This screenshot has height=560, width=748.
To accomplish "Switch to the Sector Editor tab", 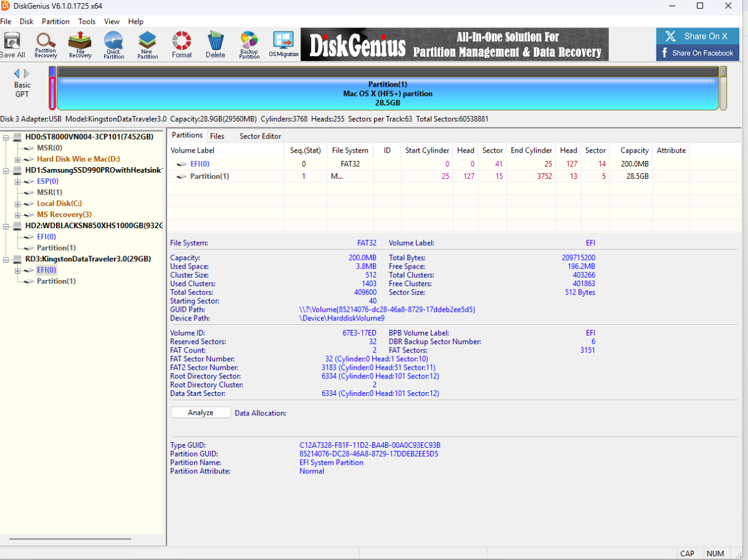I will point(261,136).
